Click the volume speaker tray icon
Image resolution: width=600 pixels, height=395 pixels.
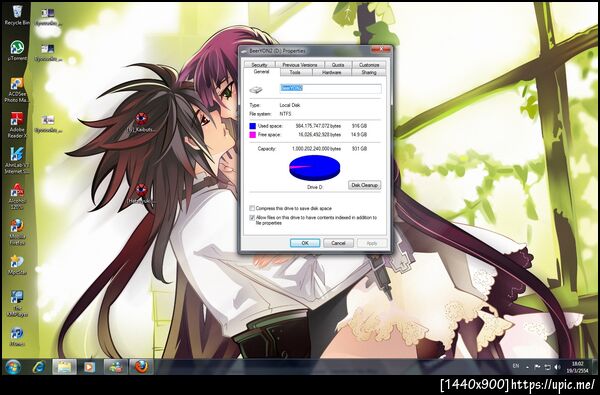point(558,367)
